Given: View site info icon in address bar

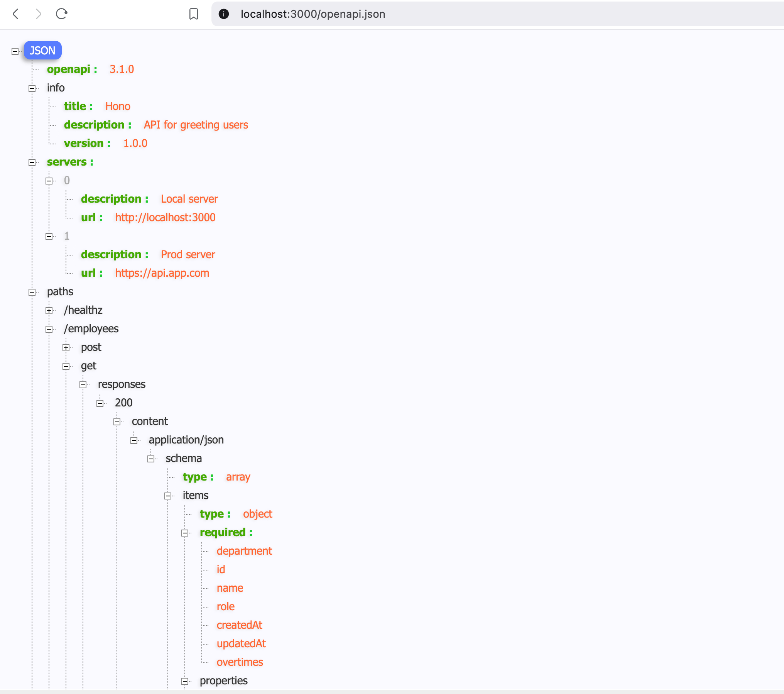Looking at the screenshot, I should tap(224, 14).
